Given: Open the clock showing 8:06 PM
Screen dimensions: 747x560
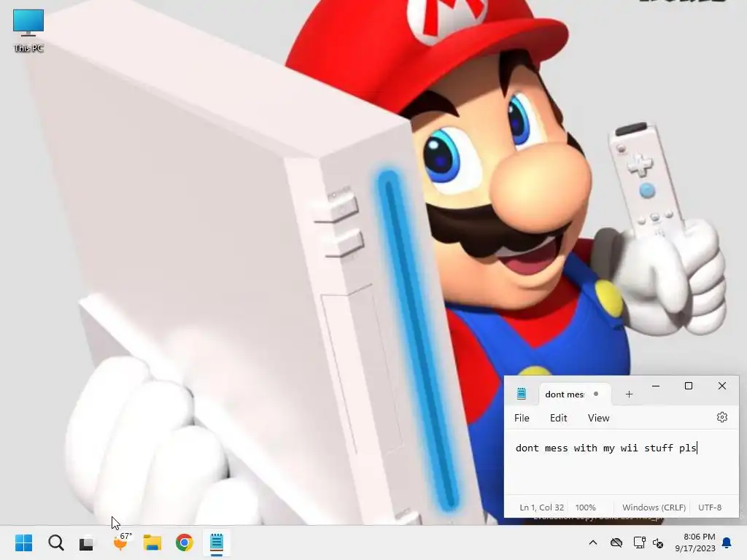Looking at the screenshot, I should [x=695, y=542].
